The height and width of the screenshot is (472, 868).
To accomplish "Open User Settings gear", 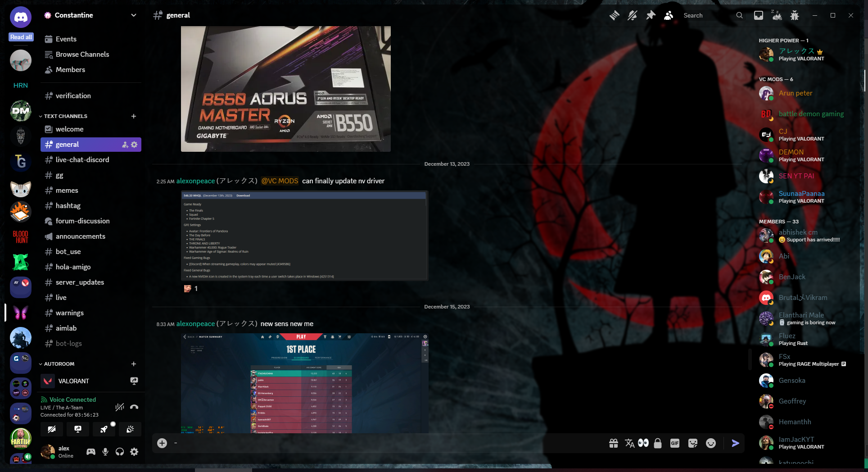I will (134, 452).
